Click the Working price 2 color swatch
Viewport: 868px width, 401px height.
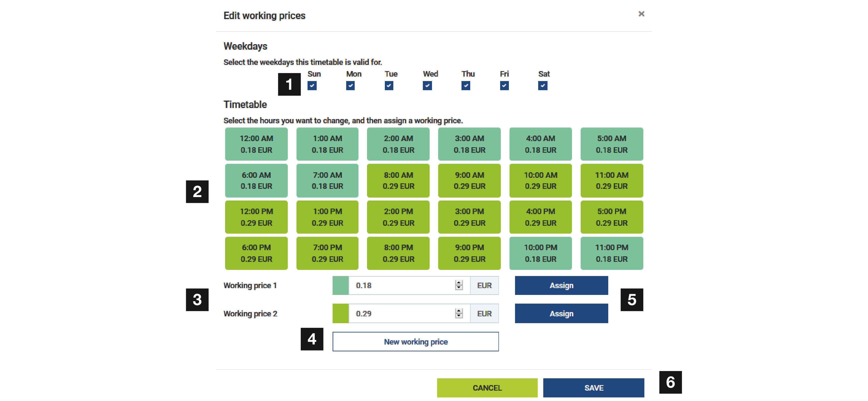340,313
